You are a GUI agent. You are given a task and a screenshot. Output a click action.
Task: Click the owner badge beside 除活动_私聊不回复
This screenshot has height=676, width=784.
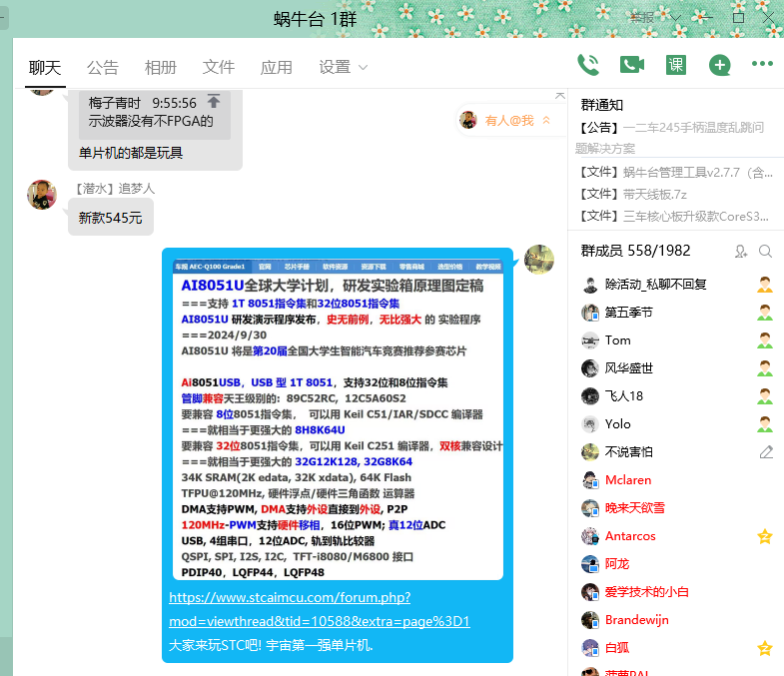pyautogui.click(x=764, y=285)
